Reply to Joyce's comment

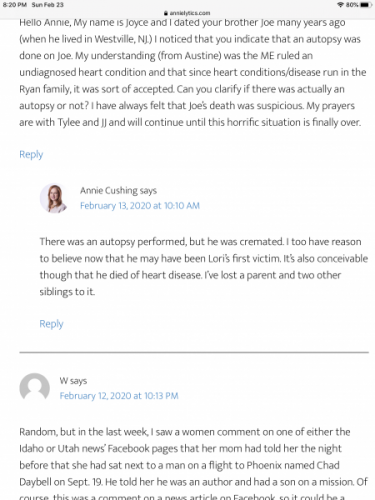coord(31,154)
